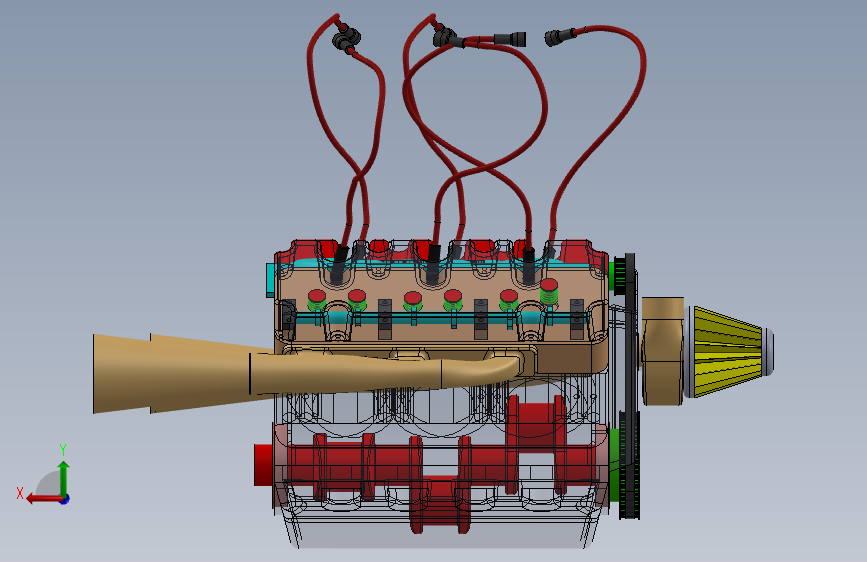This screenshot has width=867, height=562.
Task: Select the cyan block on the head's left end
Action: coord(270,280)
